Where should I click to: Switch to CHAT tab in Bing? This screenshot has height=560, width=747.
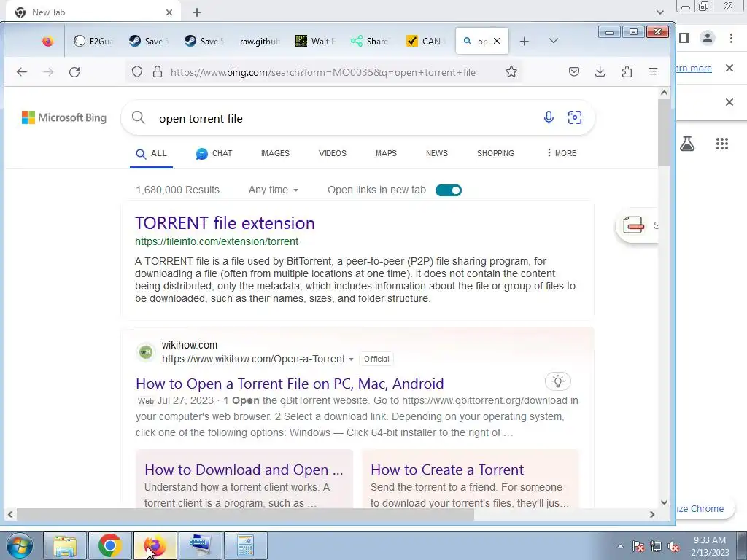(214, 153)
